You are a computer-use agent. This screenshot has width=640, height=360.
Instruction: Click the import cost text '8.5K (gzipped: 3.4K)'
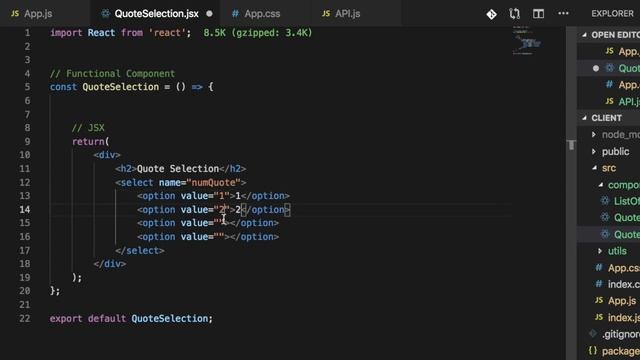click(x=258, y=33)
